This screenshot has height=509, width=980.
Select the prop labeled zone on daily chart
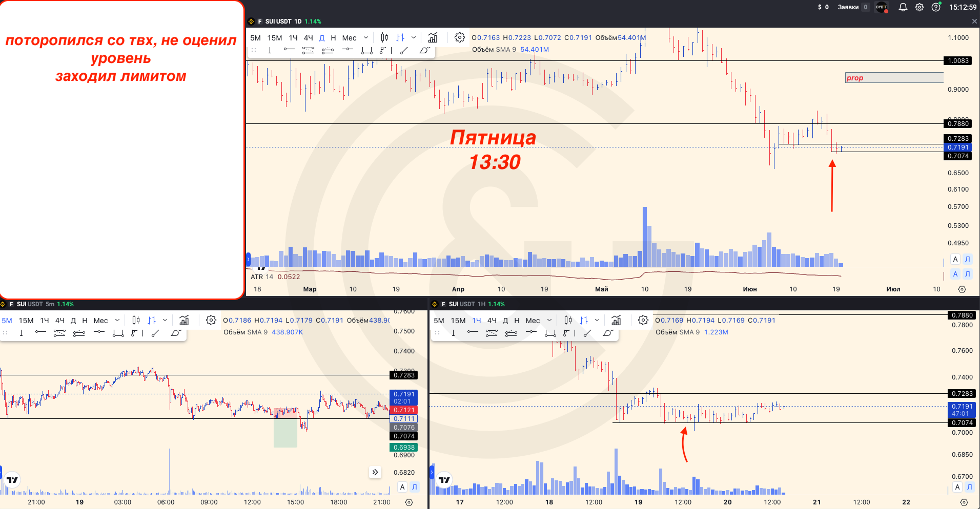[x=894, y=78]
